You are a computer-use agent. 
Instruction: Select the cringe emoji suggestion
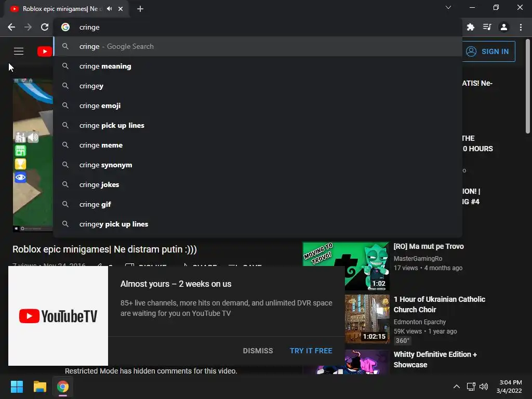click(258, 105)
